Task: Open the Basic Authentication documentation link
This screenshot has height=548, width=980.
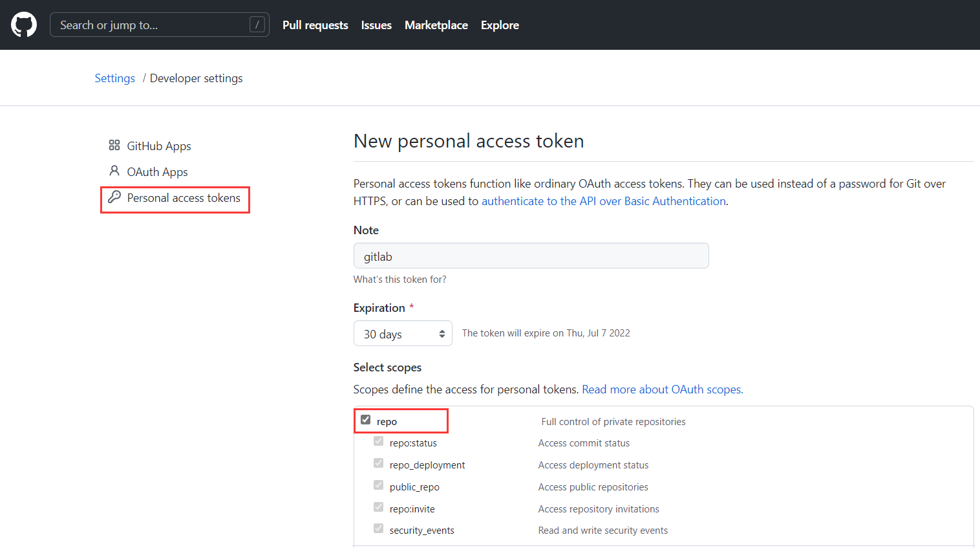Action: pos(603,201)
